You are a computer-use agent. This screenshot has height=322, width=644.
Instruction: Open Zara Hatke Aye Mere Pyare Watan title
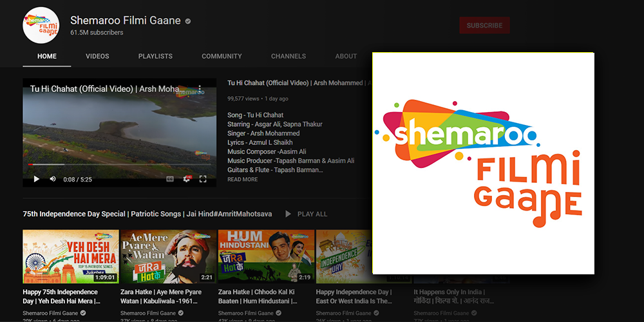(161, 296)
